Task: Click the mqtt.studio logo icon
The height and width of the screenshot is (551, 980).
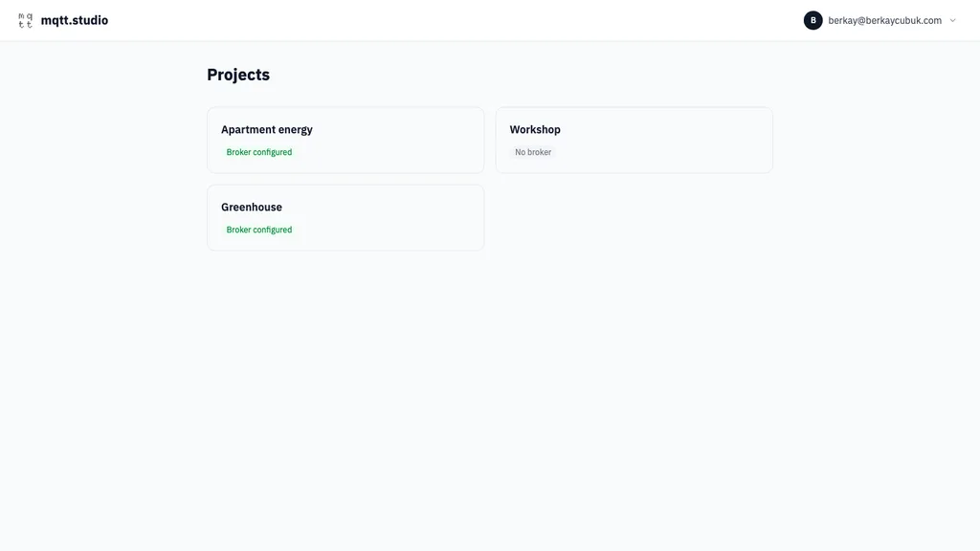Action: pyautogui.click(x=26, y=21)
